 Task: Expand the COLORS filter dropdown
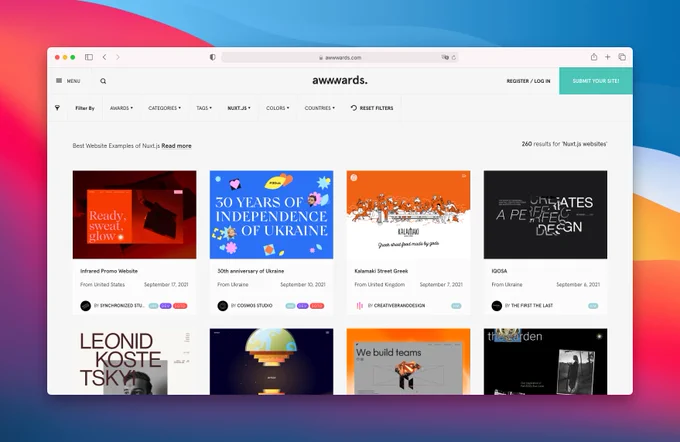coord(278,108)
